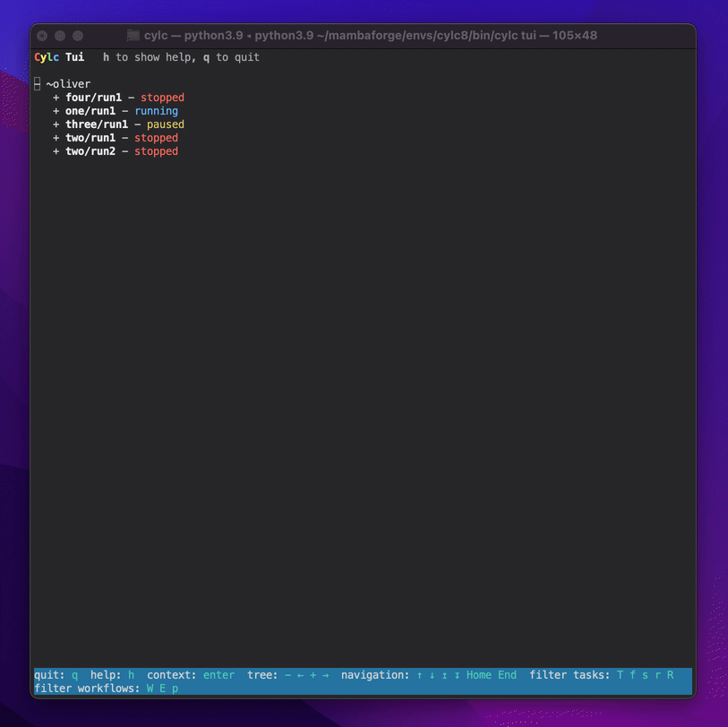Expand the three/run1 workflow node

56,124
